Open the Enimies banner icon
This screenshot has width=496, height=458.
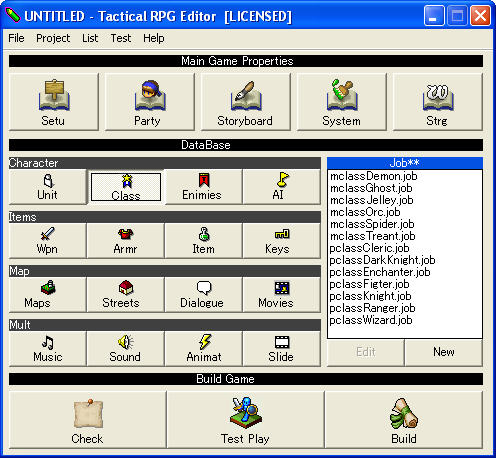point(204,180)
